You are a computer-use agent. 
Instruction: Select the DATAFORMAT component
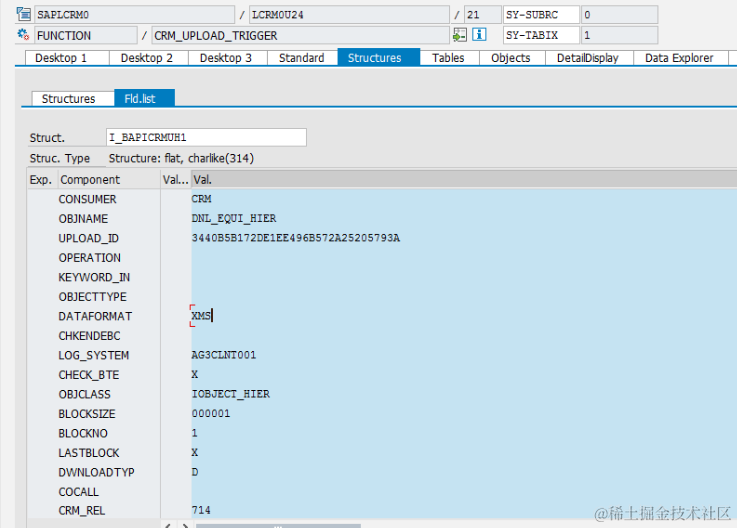pos(95,316)
